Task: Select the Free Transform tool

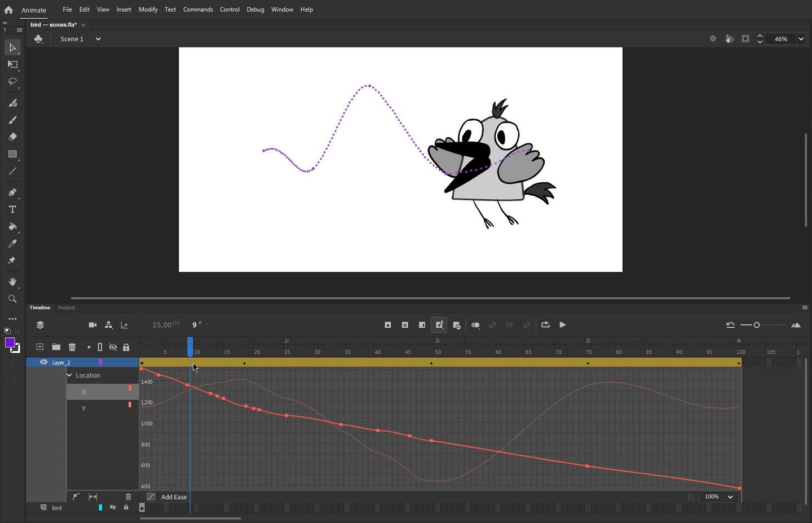Action: click(x=12, y=64)
